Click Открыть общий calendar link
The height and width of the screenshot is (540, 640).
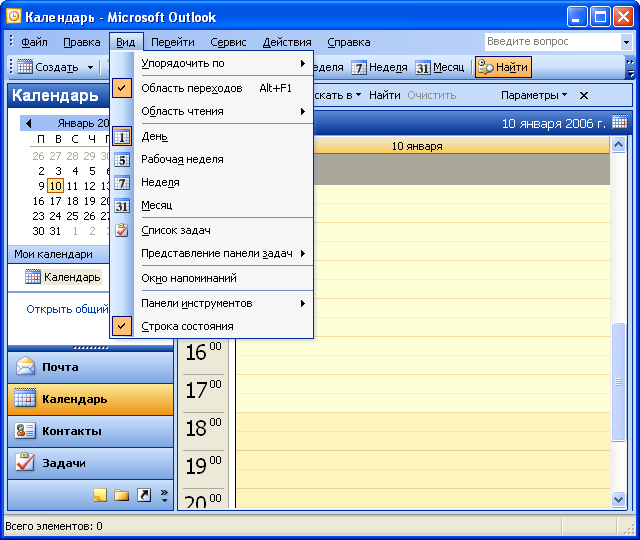click(67, 309)
